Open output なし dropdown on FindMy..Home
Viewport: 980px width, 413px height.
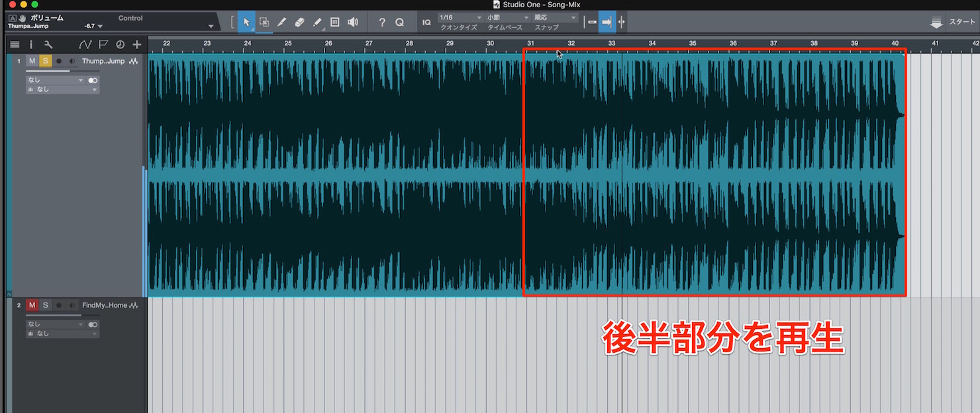coord(62,334)
